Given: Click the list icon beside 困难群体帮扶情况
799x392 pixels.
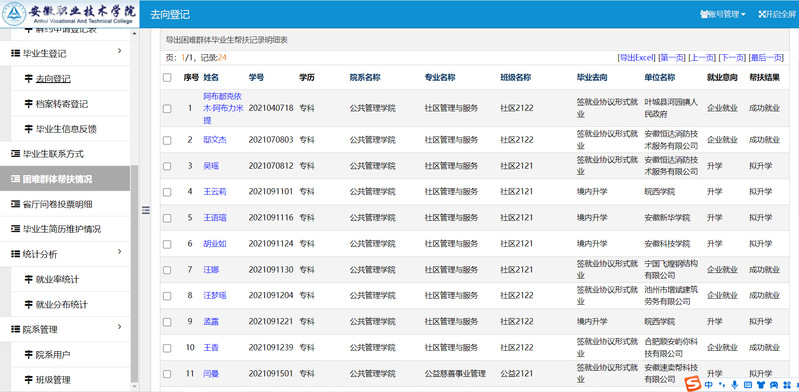Looking at the screenshot, I should [15, 179].
